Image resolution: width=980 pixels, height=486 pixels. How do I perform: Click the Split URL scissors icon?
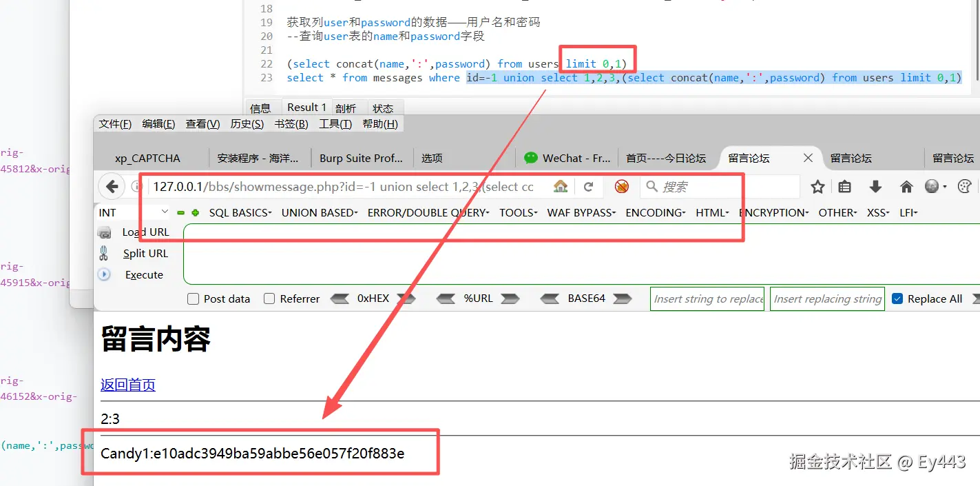(x=104, y=253)
